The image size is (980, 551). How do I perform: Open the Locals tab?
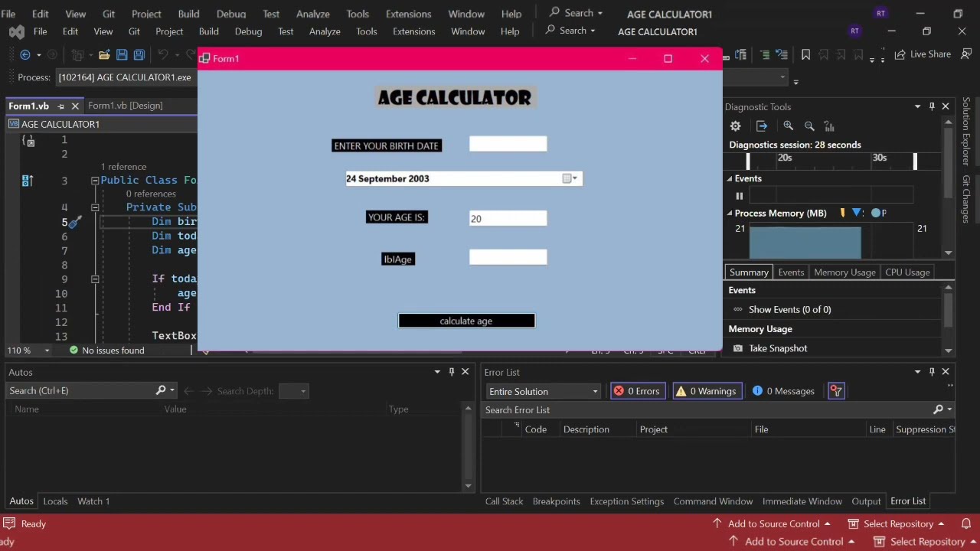pos(55,501)
